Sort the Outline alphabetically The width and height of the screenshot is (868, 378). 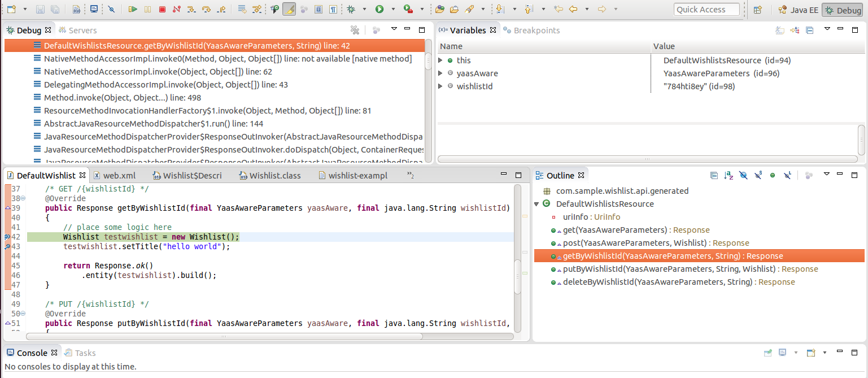[x=729, y=176]
